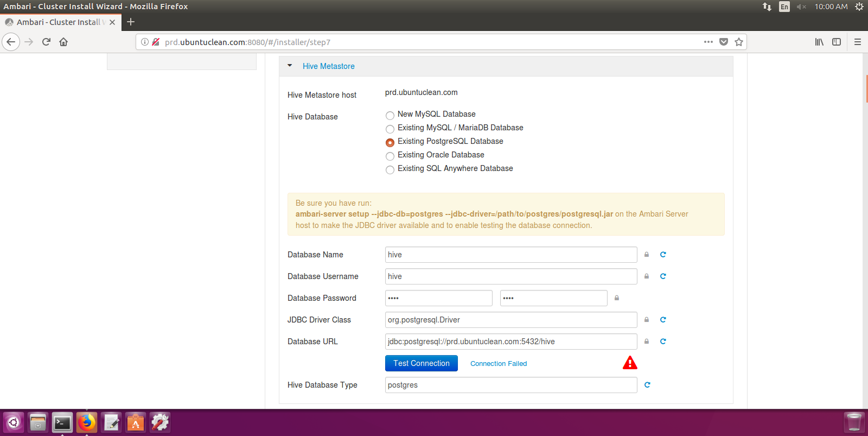This screenshot has height=436, width=868.
Task: Open the Connection Failed details link
Action: pos(499,364)
